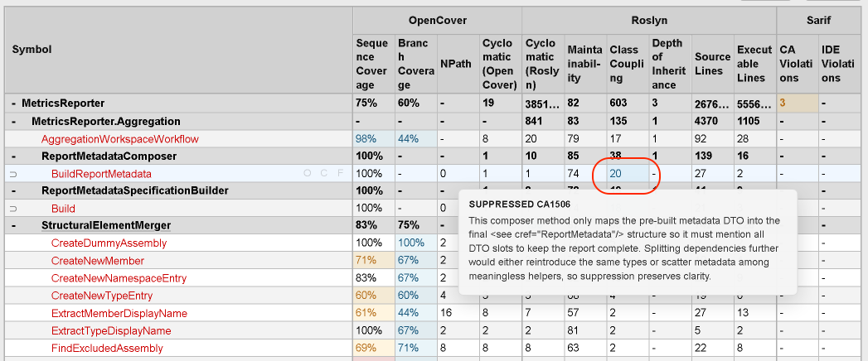Click AggregationWorkspaceWorkflow's 44% branch coverage cell
Screen dimensions: 868x361
415,139
